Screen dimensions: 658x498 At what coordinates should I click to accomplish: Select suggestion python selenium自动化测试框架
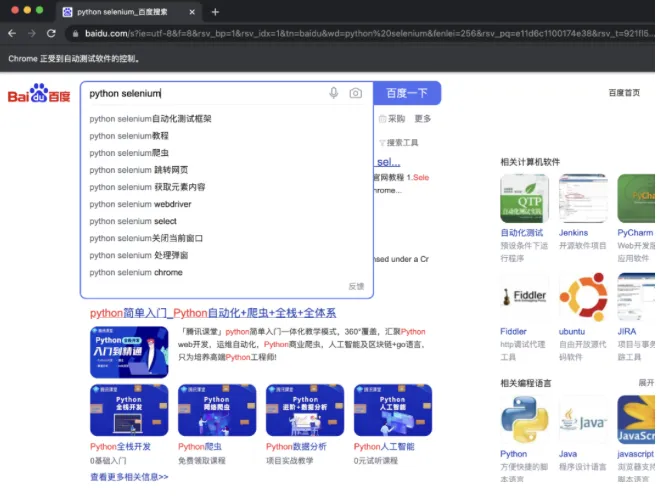pyautogui.click(x=150, y=119)
